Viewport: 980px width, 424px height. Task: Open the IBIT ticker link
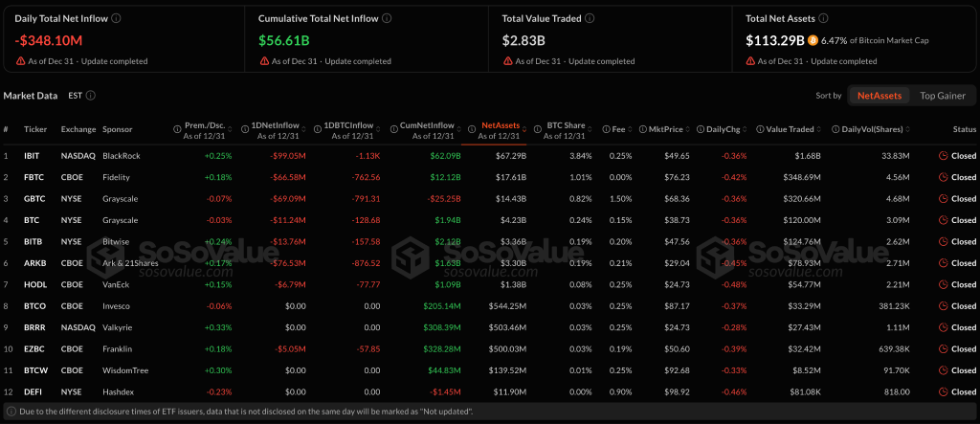click(33, 155)
